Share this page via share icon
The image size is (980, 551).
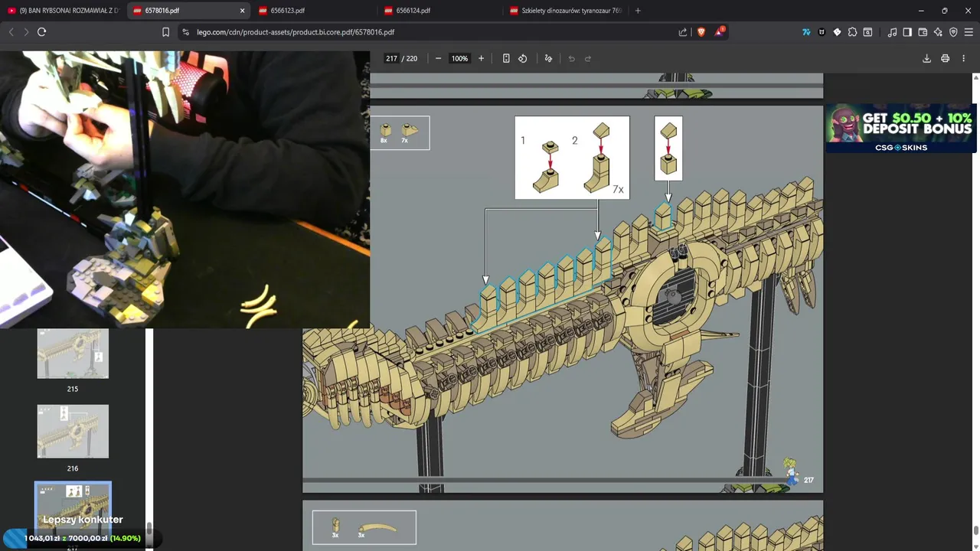tap(683, 32)
